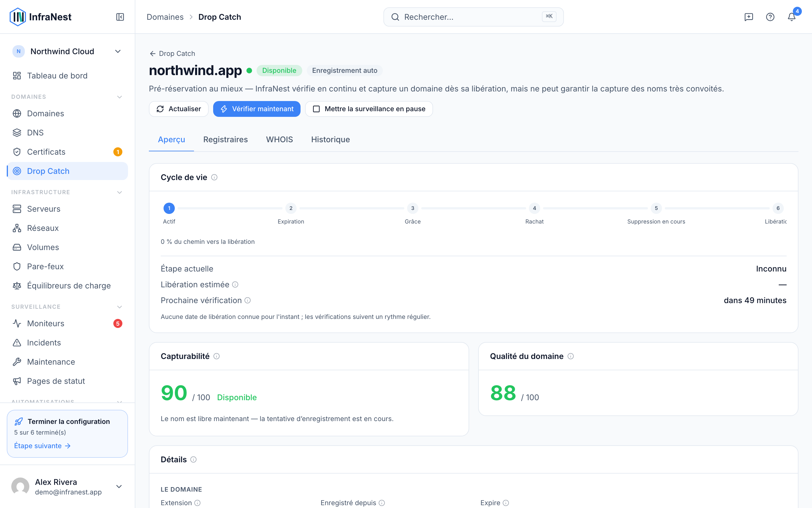The width and height of the screenshot is (812, 508).
Task: Click the DNS layers icon
Action: 17,133
